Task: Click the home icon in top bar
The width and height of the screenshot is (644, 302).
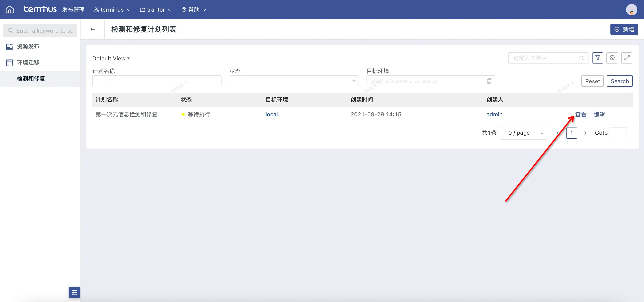Action: click(10, 9)
